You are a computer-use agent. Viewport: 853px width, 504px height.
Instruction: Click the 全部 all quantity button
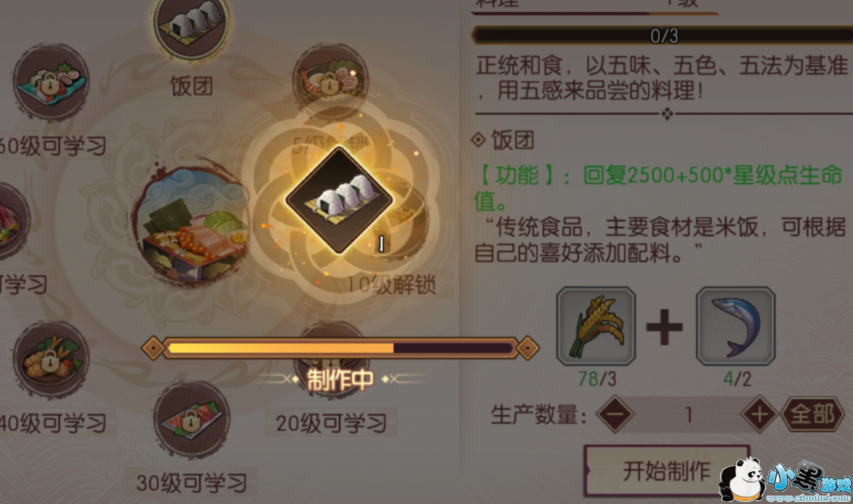click(x=812, y=415)
